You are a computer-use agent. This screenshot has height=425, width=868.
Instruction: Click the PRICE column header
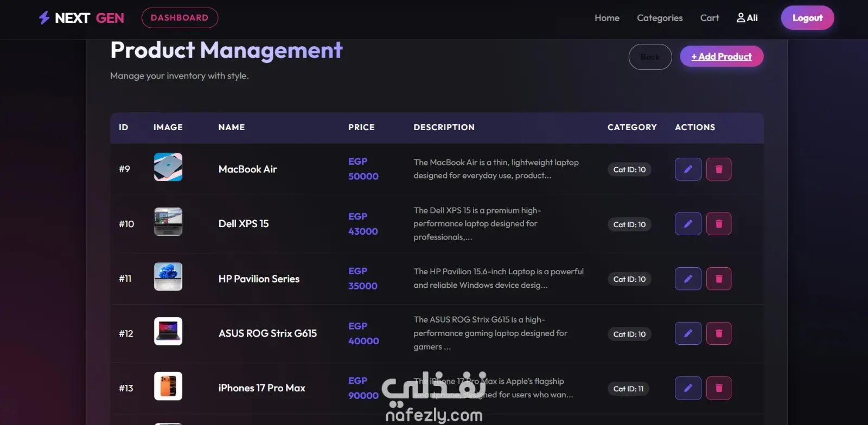click(x=361, y=127)
